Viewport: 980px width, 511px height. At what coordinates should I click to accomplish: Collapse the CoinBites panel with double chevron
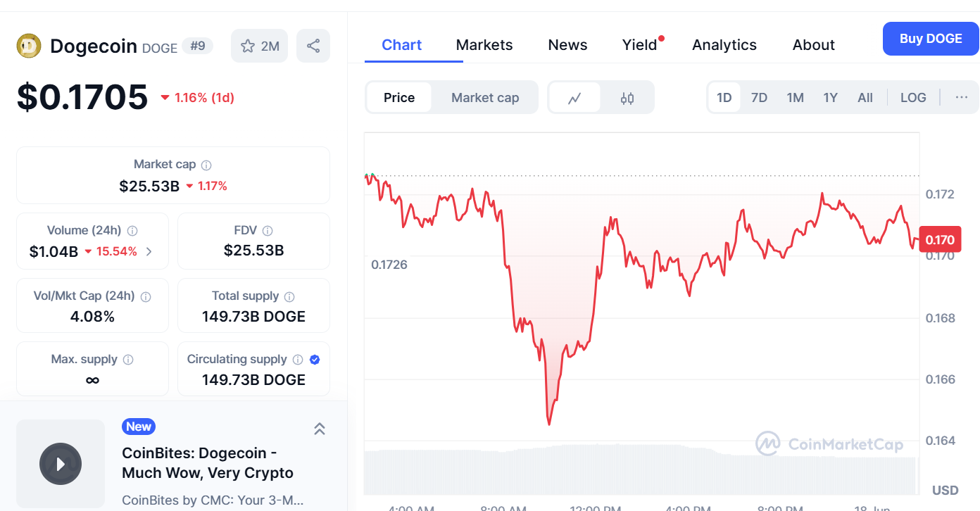[x=319, y=429]
